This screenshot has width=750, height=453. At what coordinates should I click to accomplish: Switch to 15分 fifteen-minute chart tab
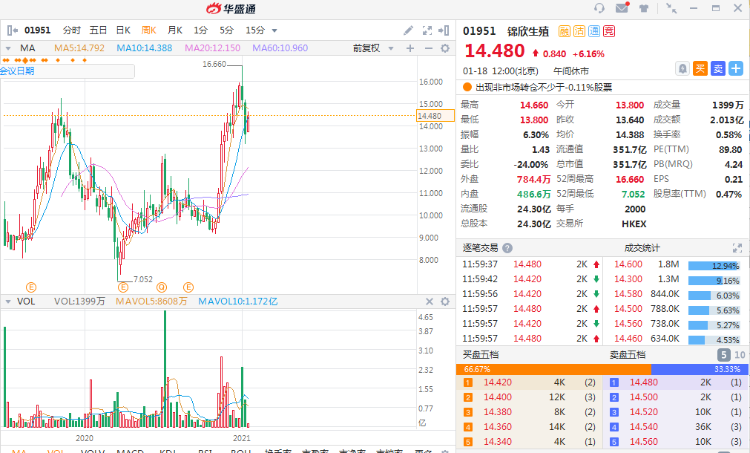(255, 30)
